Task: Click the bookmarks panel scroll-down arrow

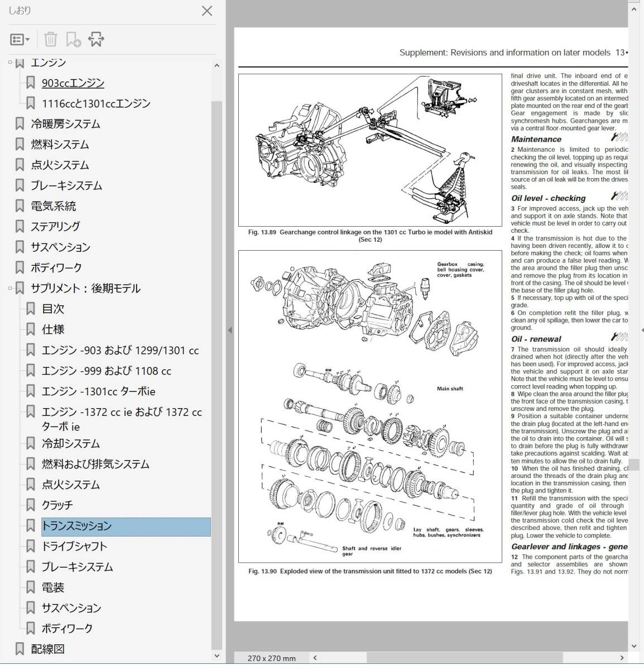Action: coord(217,657)
